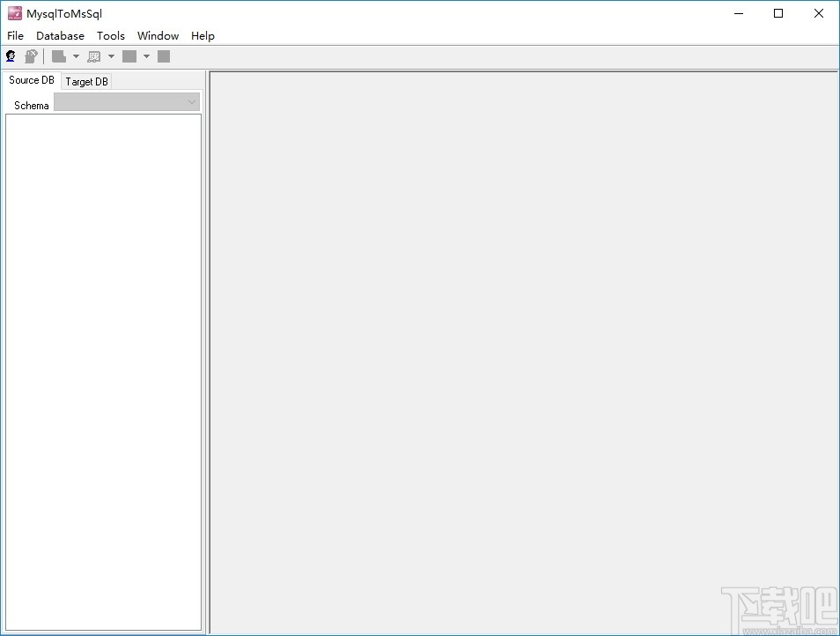The image size is (840, 636).
Task: Click the MysqlToMsSql application icon in the title bar
Action: [15, 13]
